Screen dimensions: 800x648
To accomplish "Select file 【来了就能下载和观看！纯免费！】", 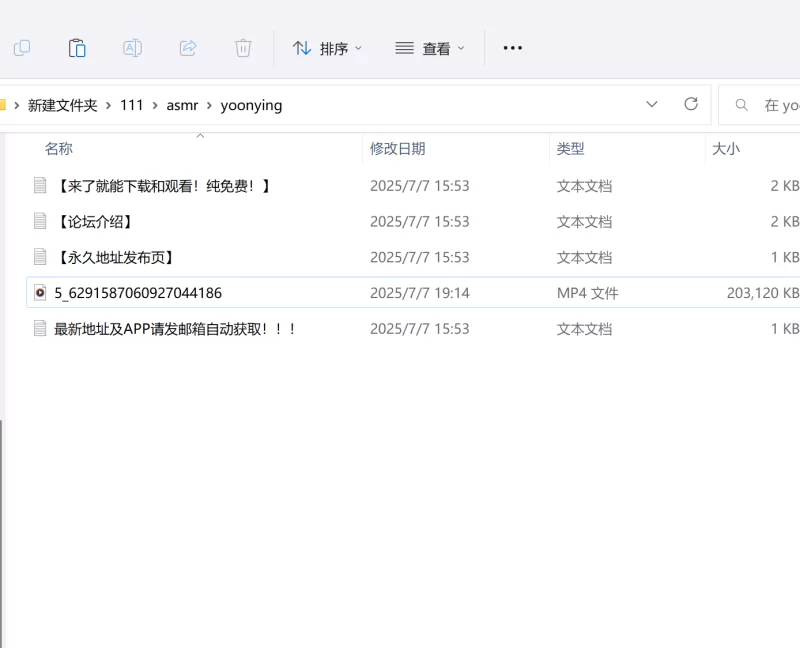I will pyautogui.click(x=163, y=186).
